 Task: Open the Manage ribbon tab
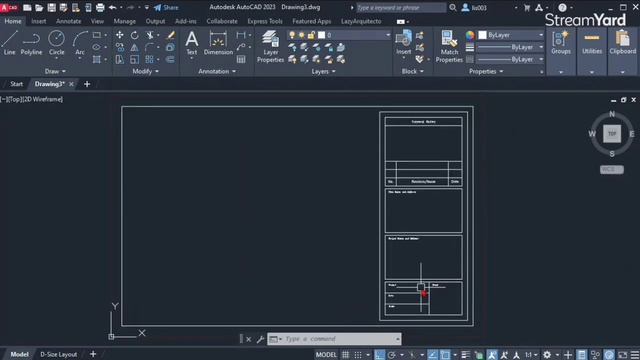tap(124, 21)
